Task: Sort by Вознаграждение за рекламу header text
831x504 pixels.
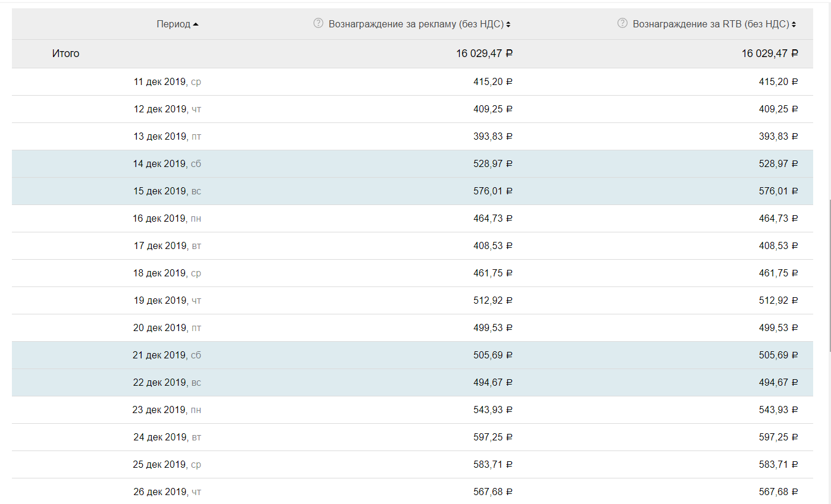Action: (x=416, y=24)
